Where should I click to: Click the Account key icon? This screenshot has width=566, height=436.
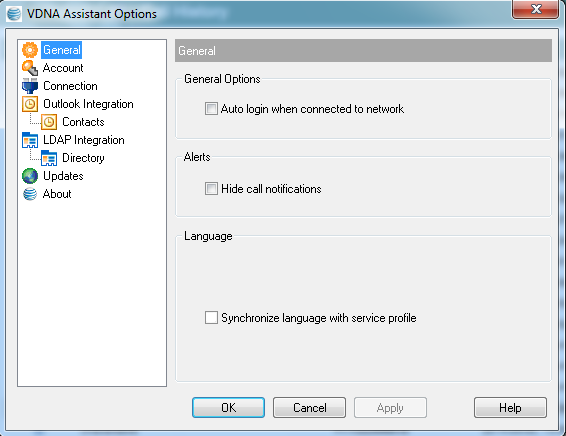coord(30,68)
